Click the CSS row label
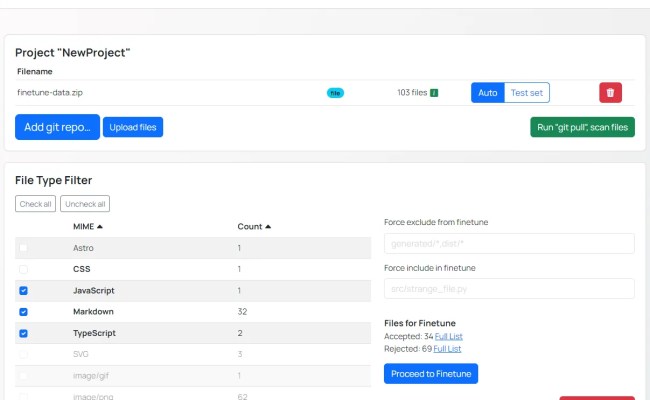Viewport: 650px width, 400px height. (x=82, y=269)
